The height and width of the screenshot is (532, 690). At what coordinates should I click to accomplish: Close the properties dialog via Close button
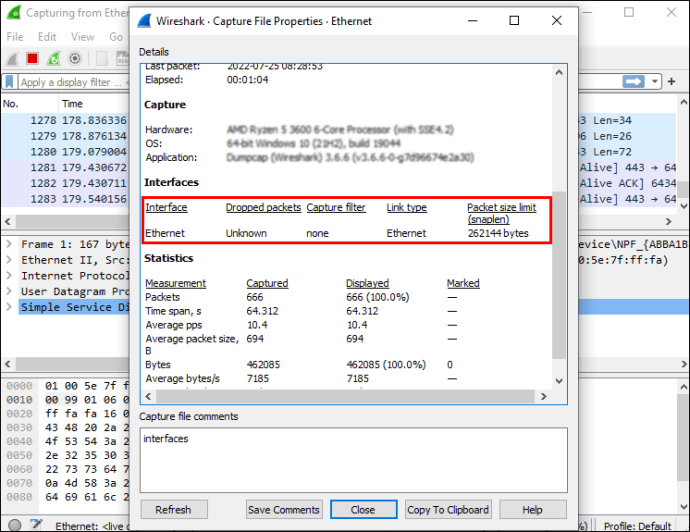[x=363, y=510]
